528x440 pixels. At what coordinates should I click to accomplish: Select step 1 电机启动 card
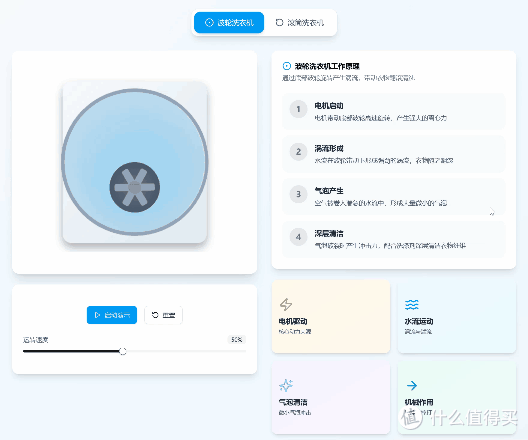[394, 111]
